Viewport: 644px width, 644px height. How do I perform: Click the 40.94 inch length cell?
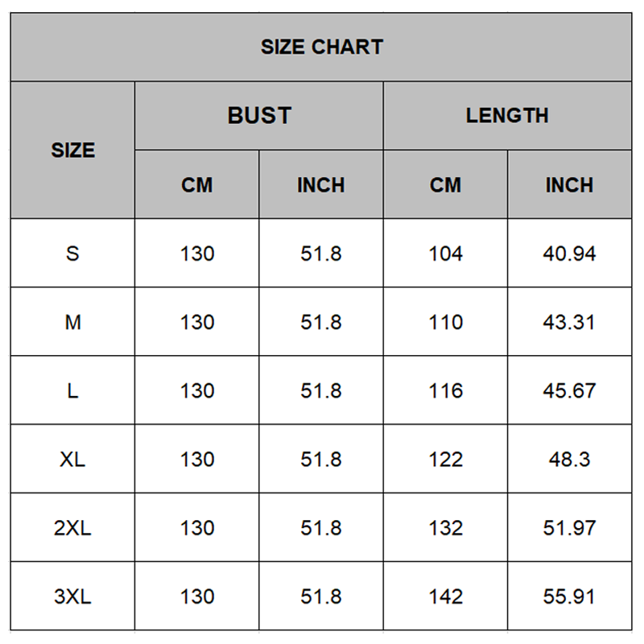tap(569, 254)
